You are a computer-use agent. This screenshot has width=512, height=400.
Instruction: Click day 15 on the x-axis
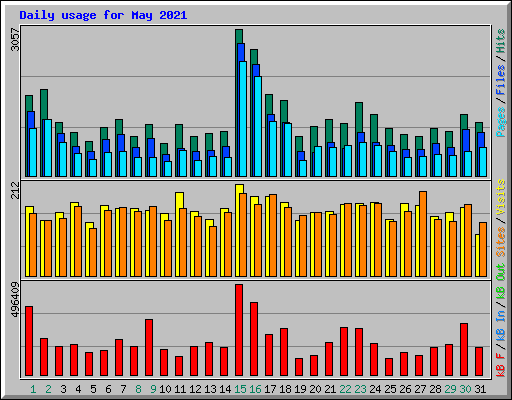click(240, 389)
